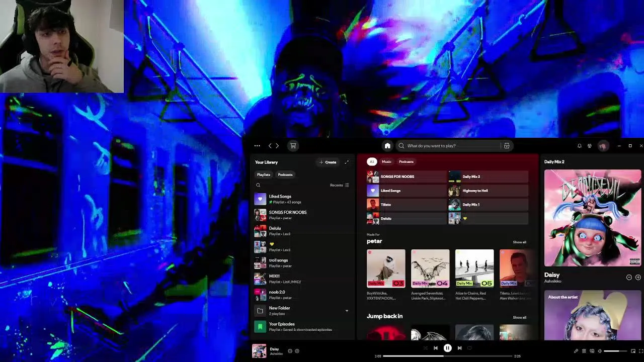Pause the current song
The height and width of the screenshot is (362, 644).
447,348
